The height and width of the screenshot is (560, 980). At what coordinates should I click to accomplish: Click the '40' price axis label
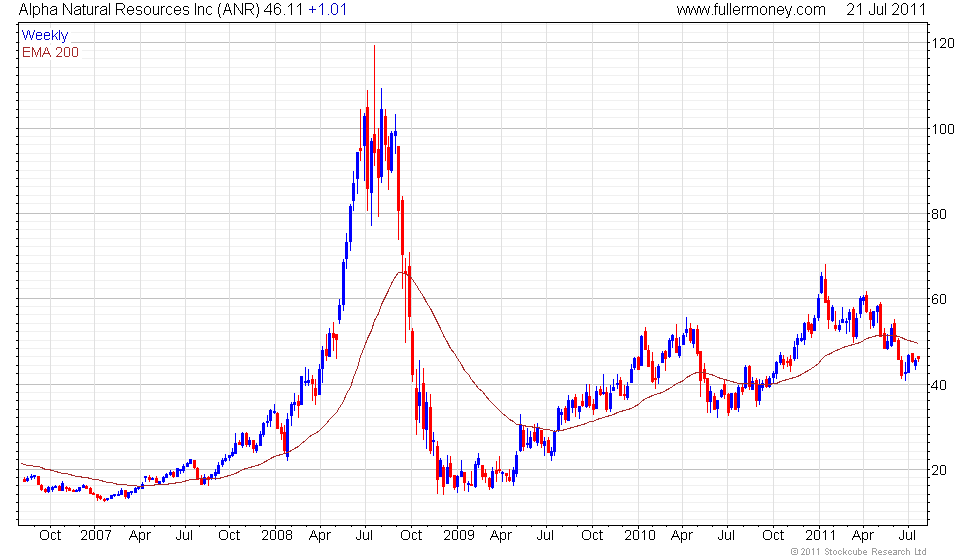939,384
